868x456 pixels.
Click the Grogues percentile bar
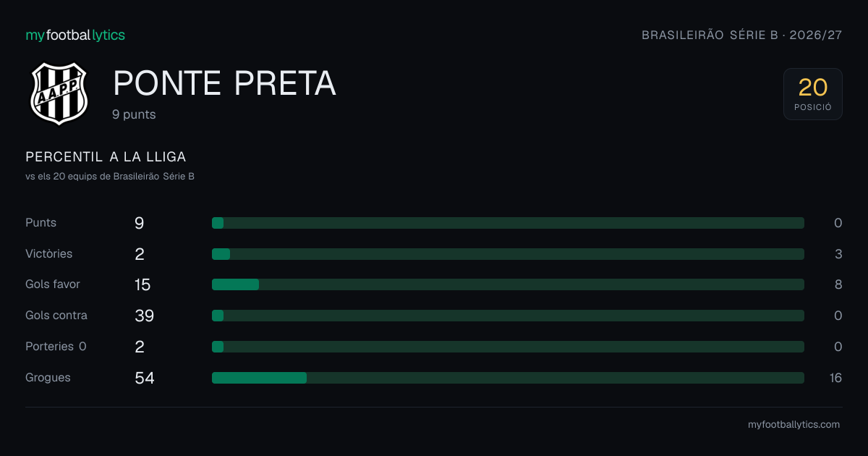pos(508,378)
